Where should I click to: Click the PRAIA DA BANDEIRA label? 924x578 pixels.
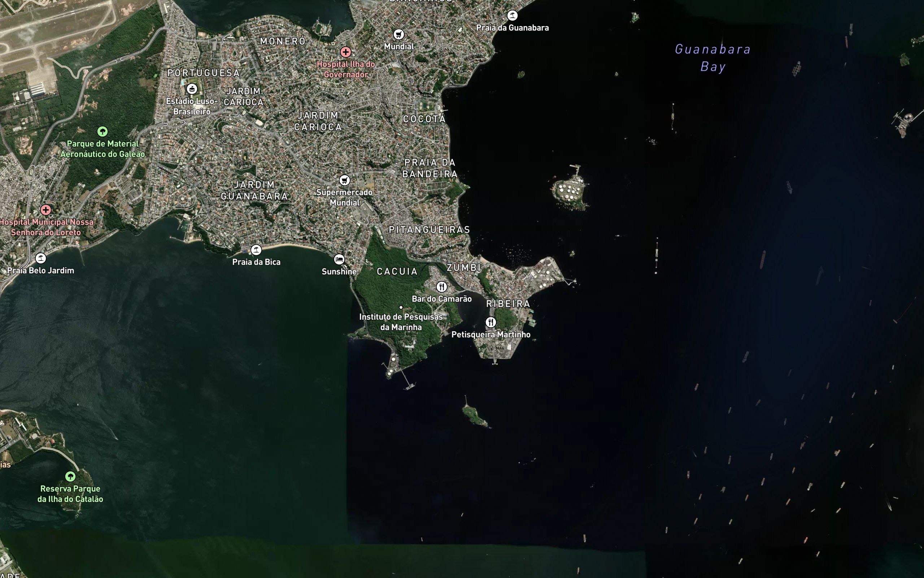pyautogui.click(x=430, y=168)
